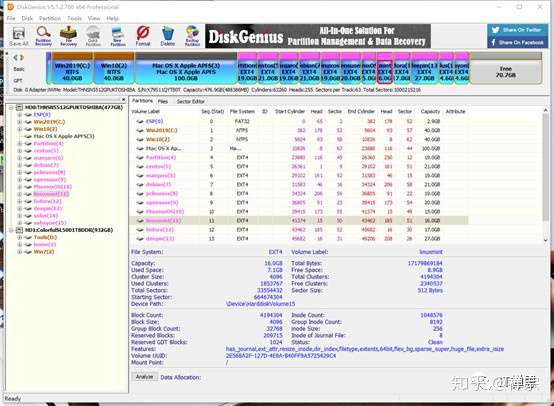The height and width of the screenshot is (406, 554).
Task: Open the View menu
Action: coord(94,18)
